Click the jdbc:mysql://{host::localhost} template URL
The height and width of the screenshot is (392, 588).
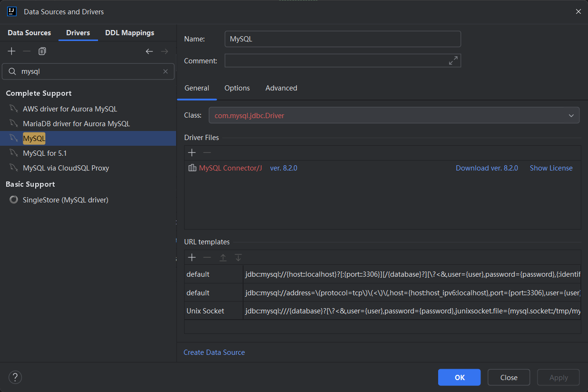(x=412, y=274)
